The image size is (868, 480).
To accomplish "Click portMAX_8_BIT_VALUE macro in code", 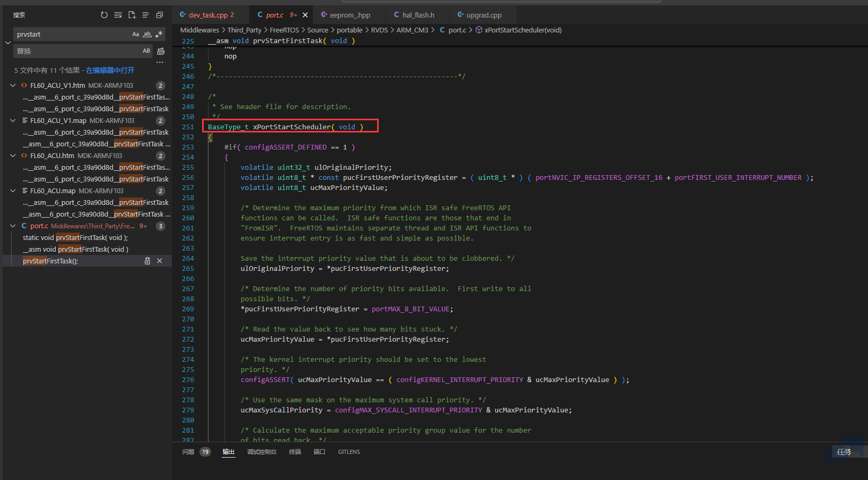I will pyautogui.click(x=411, y=309).
